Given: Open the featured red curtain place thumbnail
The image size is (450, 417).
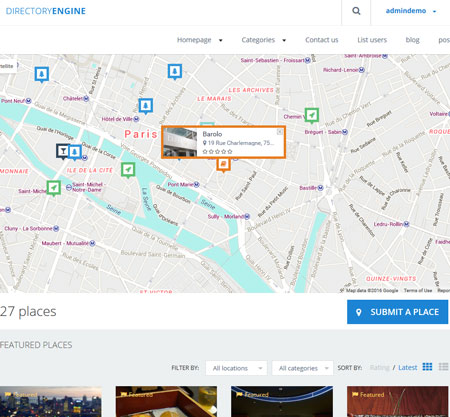Looking at the screenshot, I should (x=397, y=401).
